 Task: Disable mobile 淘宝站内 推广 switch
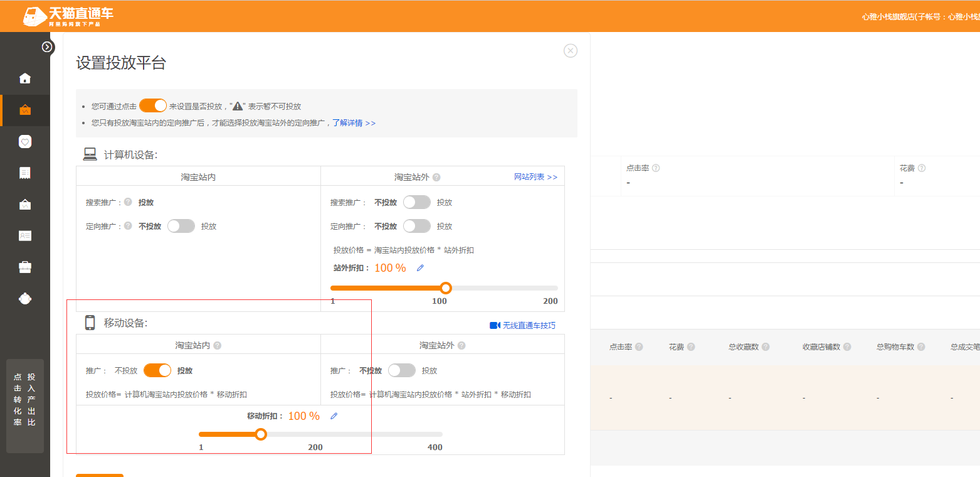157,370
